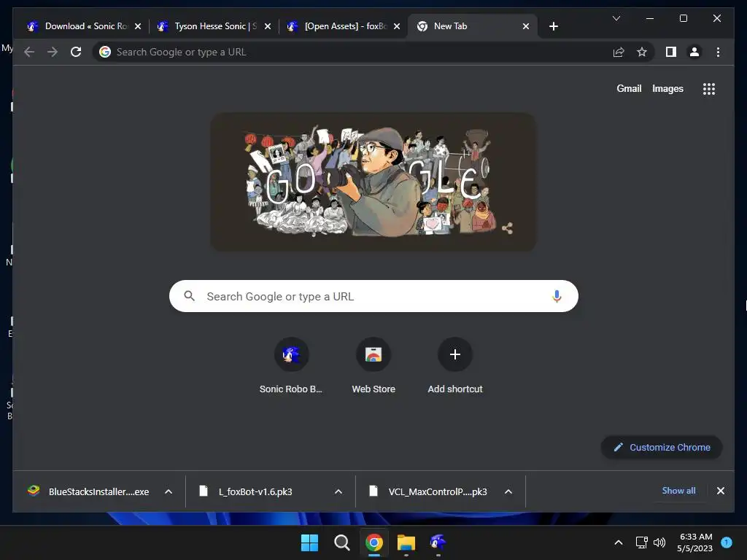Open Gmail link
Viewport: 747px width, 560px height.
coord(629,88)
